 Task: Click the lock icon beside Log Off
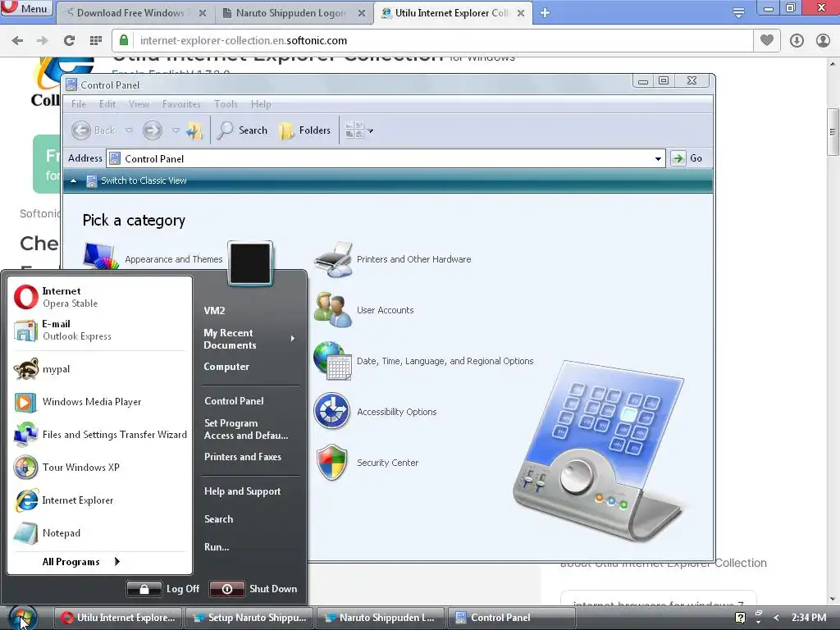tap(144, 589)
